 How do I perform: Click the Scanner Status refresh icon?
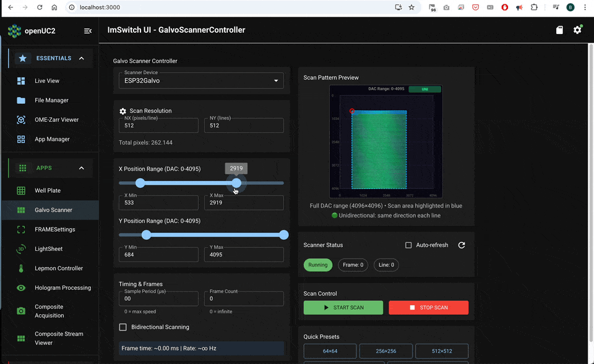[x=462, y=245]
